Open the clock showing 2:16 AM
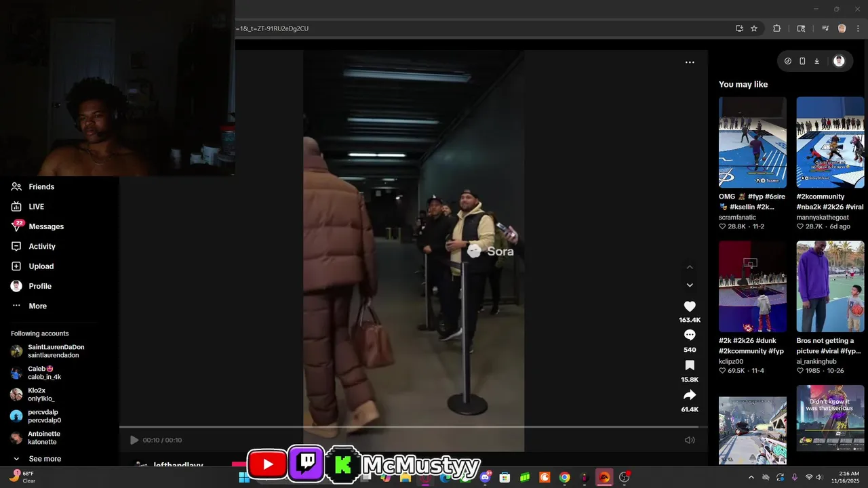 click(844, 477)
